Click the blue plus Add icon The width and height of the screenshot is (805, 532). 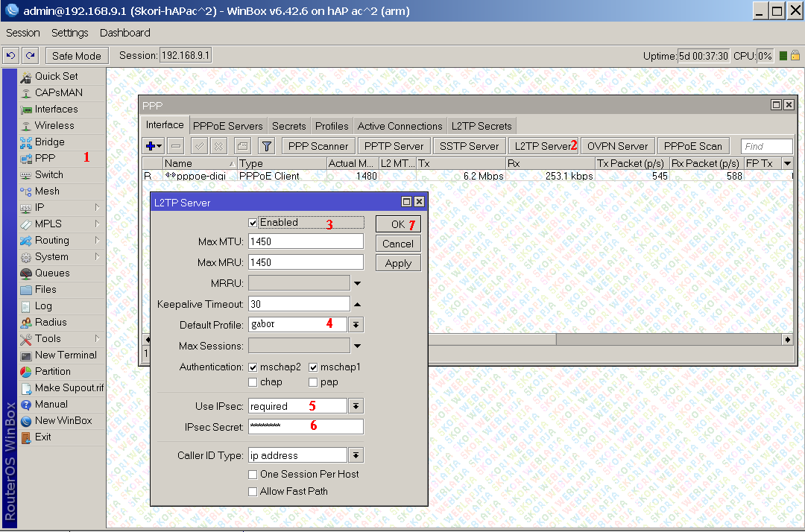tap(151, 146)
